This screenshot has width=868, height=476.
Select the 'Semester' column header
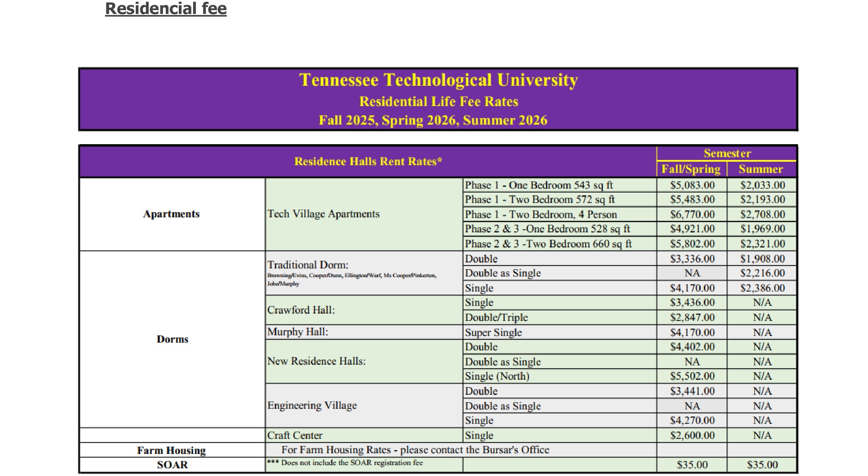[x=727, y=153]
